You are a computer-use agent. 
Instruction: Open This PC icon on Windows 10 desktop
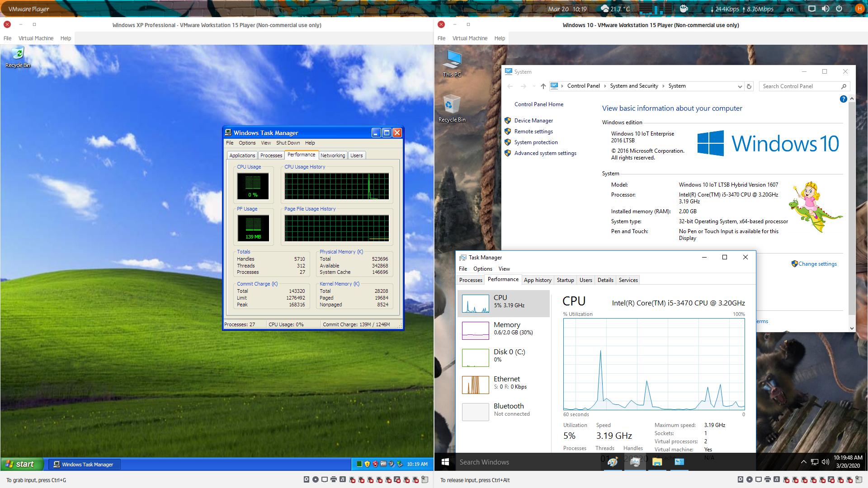point(452,63)
